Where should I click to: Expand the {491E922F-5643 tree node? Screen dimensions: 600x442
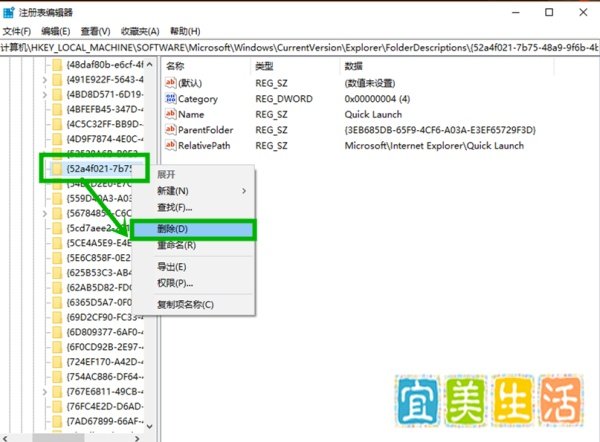click(44, 80)
